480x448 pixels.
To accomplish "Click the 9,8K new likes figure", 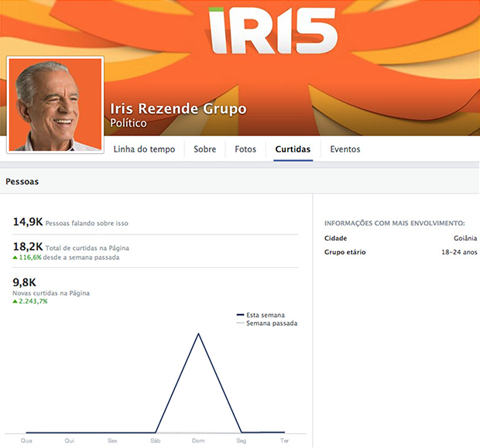I will [x=25, y=282].
